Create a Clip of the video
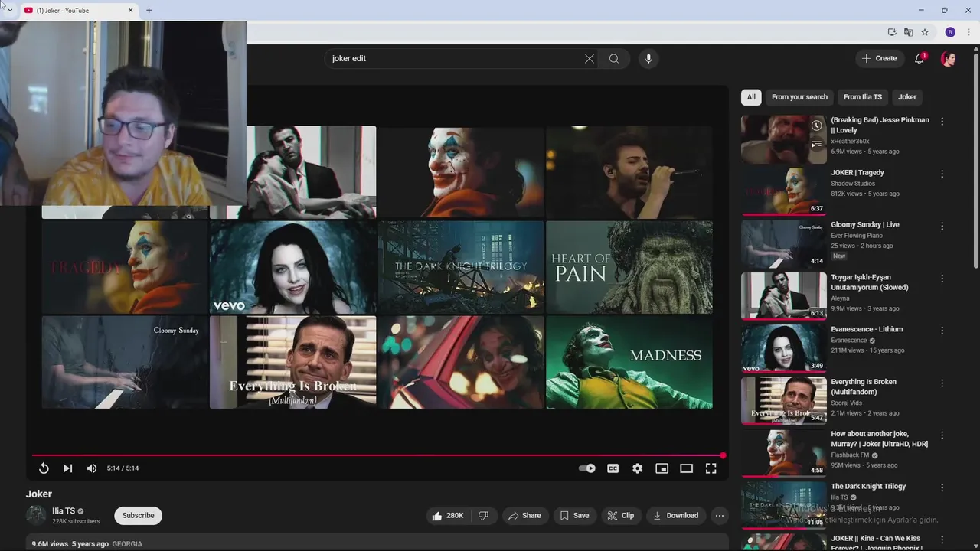 pyautogui.click(x=621, y=516)
